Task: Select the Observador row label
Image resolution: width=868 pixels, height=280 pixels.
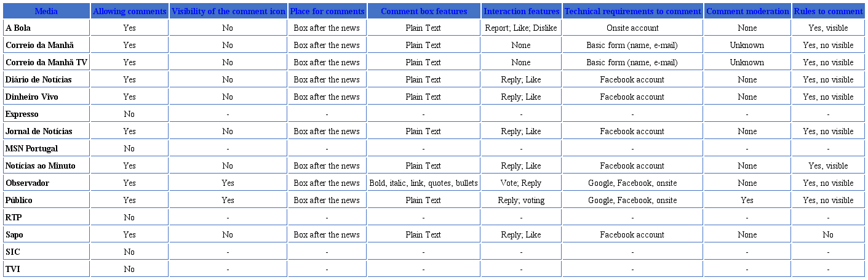Action: (x=27, y=183)
